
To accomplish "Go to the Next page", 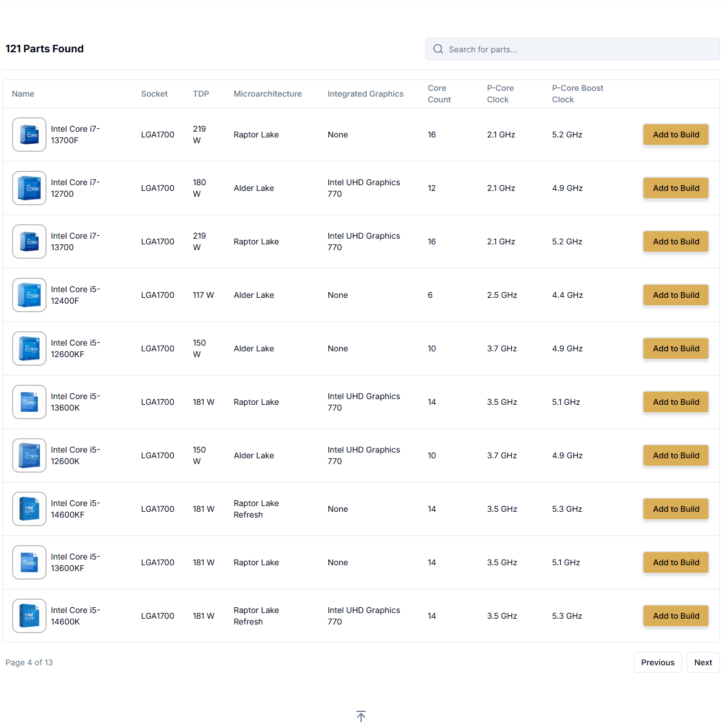I will pyautogui.click(x=703, y=662).
